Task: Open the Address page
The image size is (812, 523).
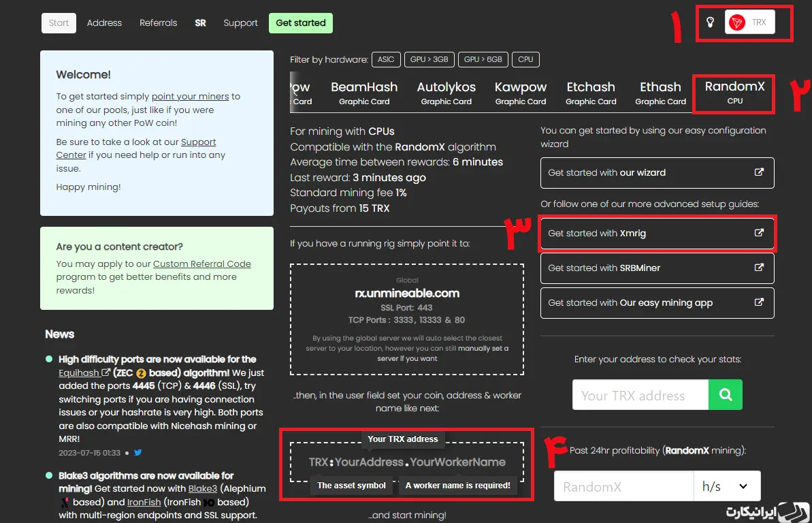Action: (104, 22)
